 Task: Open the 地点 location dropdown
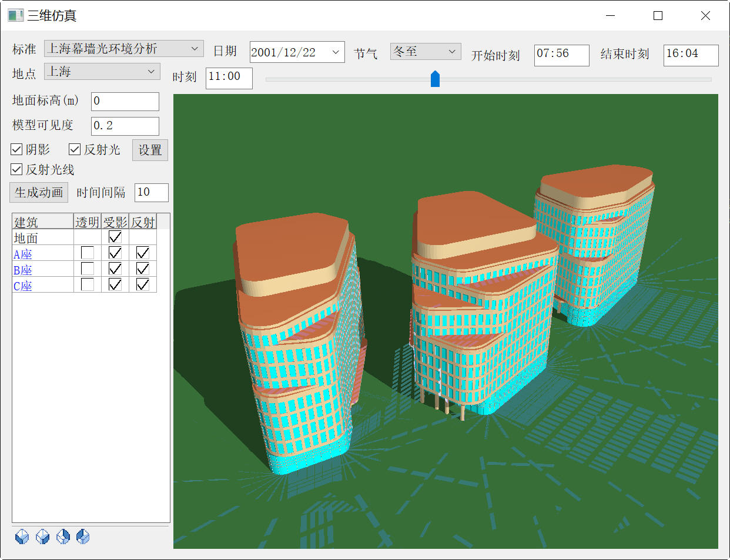102,72
